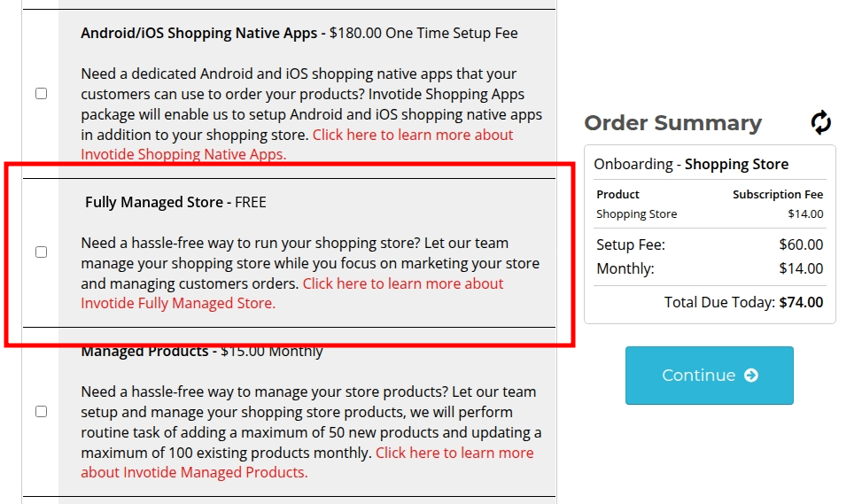Click the Order Summary heading

click(x=673, y=123)
